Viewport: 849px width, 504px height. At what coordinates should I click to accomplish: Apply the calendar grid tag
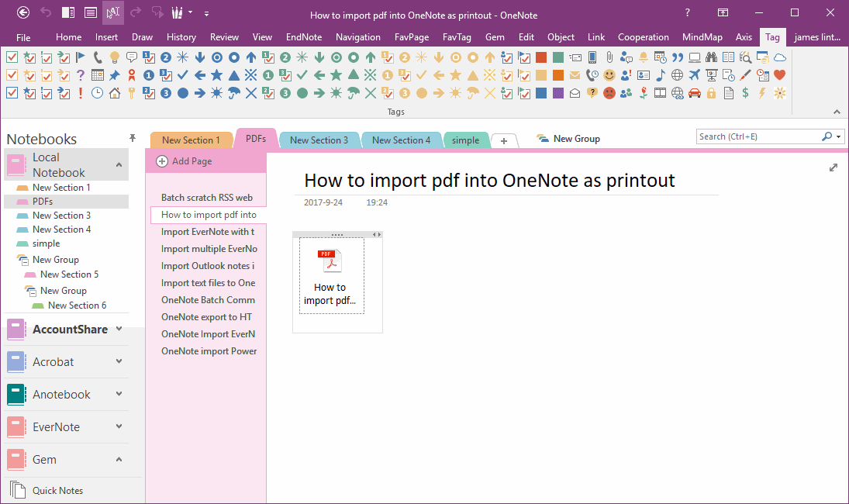point(98,75)
